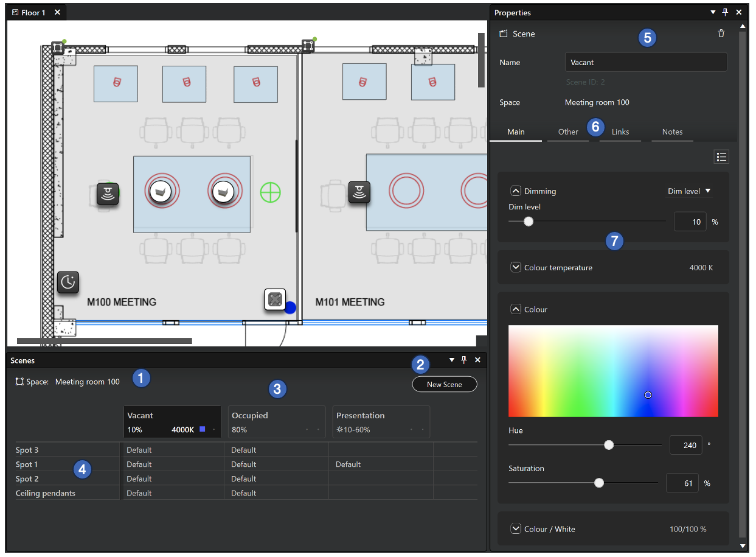Select the presence sensor icon in M101 MEETING
The width and height of the screenshot is (756, 557).
tap(359, 191)
